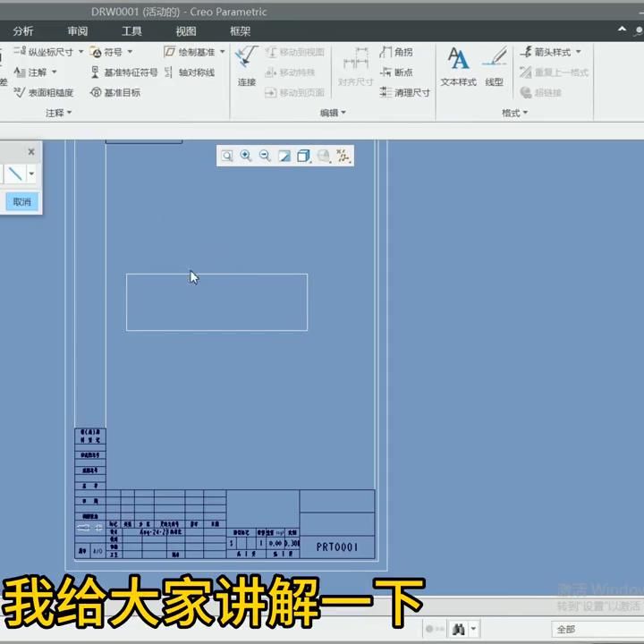Select the 角拐 jog tool
The image size is (644, 644).
tap(396, 52)
